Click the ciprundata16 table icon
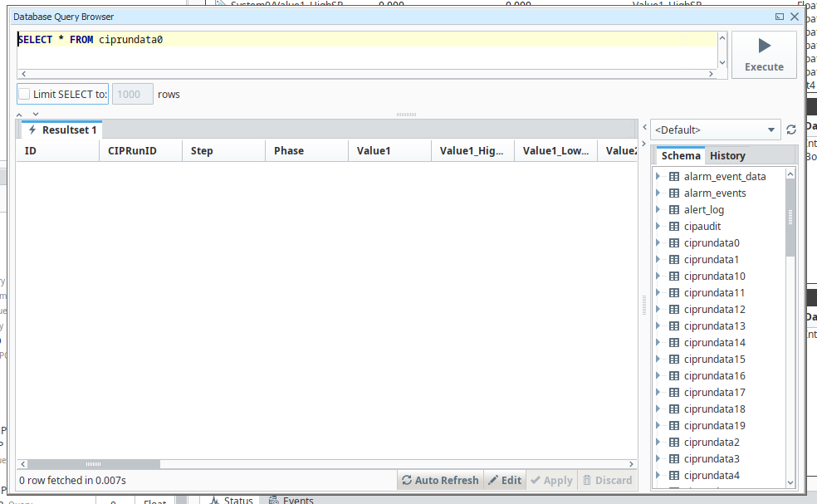817x504 pixels. 673,376
